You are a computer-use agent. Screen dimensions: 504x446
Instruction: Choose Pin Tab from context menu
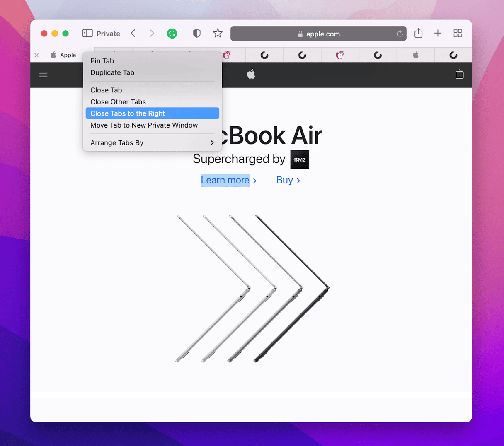pos(152,61)
